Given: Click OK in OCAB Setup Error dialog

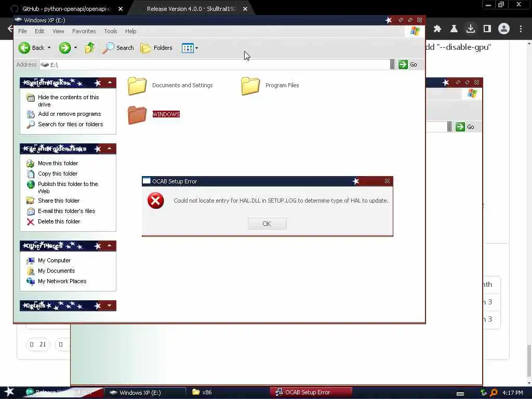Looking at the screenshot, I should pos(267,223).
